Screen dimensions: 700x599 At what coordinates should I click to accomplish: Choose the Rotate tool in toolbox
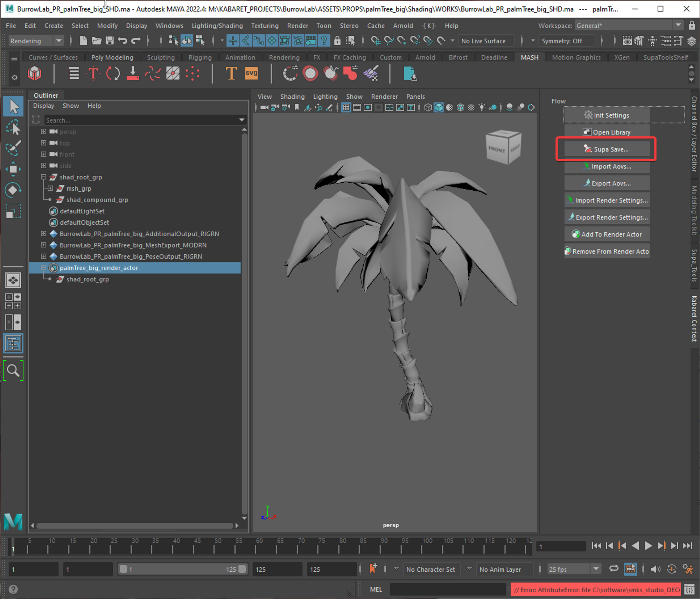(x=13, y=190)
